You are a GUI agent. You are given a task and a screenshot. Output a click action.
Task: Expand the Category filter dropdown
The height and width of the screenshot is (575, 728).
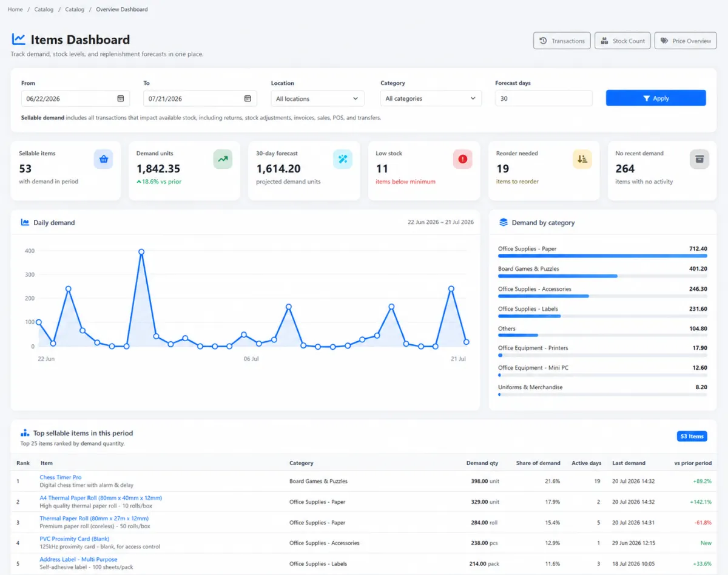pos(431,98)
